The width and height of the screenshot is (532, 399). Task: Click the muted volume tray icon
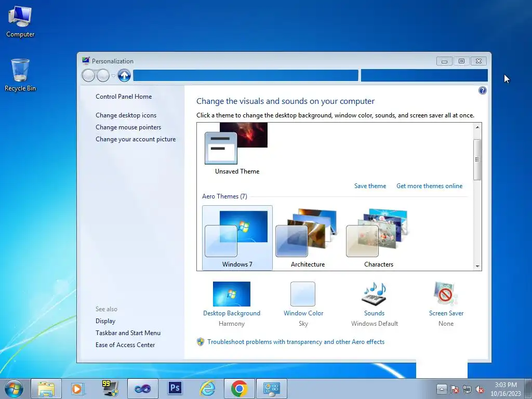(x=480, y=389)
